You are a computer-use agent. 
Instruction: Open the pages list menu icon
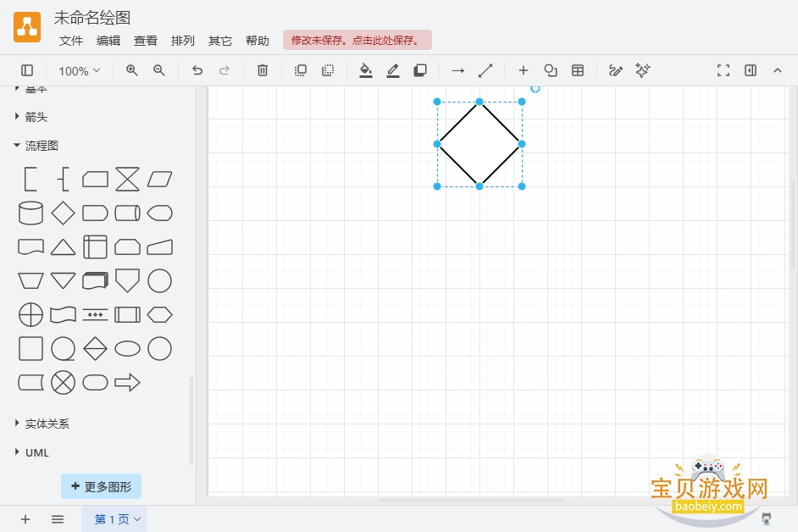pos(58,519)
